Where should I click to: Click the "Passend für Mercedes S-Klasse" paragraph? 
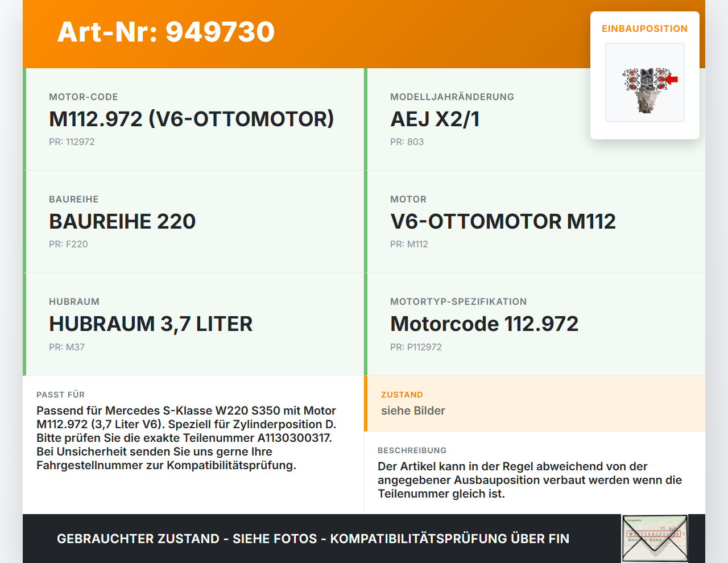point(187,438)
